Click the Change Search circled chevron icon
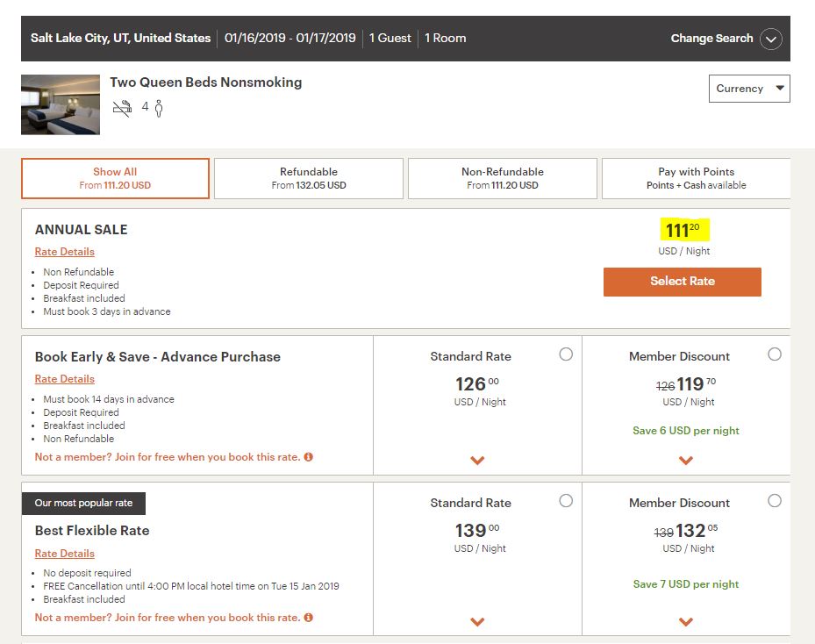This screenshot has height=644, width=815. 770,39
